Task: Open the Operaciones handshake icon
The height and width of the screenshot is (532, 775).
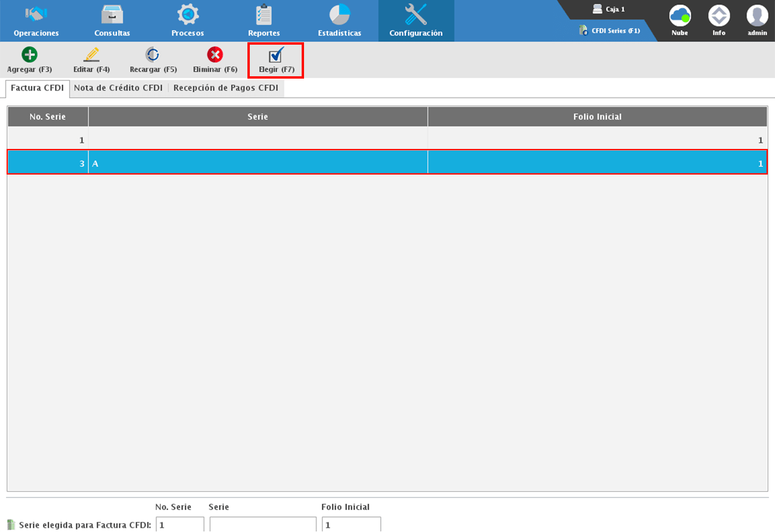Action: (x=36, y=14)
